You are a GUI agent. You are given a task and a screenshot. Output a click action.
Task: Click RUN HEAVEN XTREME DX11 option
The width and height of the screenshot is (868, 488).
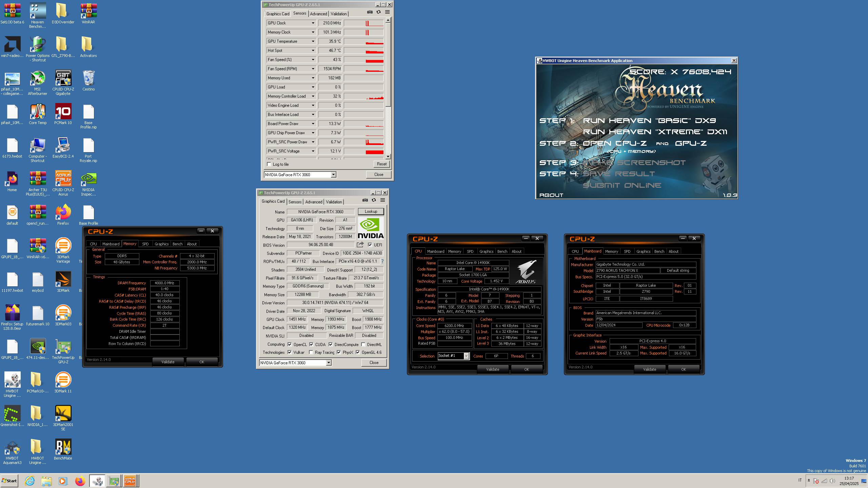[655, 132]
